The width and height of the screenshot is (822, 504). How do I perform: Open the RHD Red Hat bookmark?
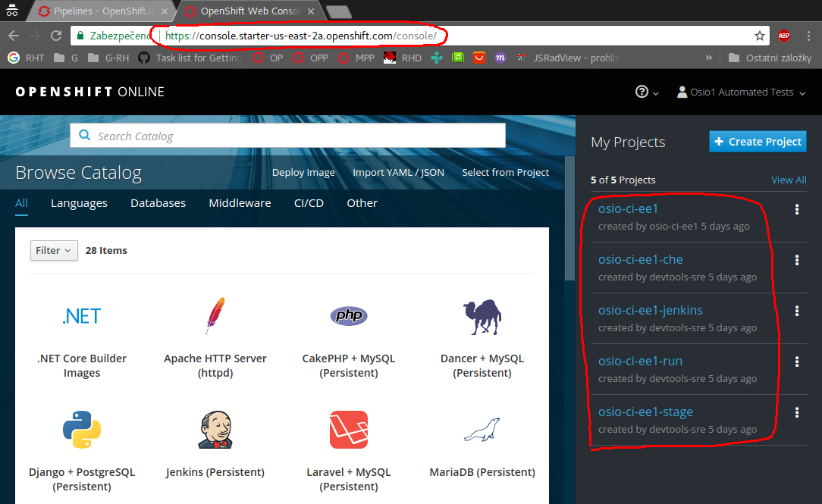point(403,58)
